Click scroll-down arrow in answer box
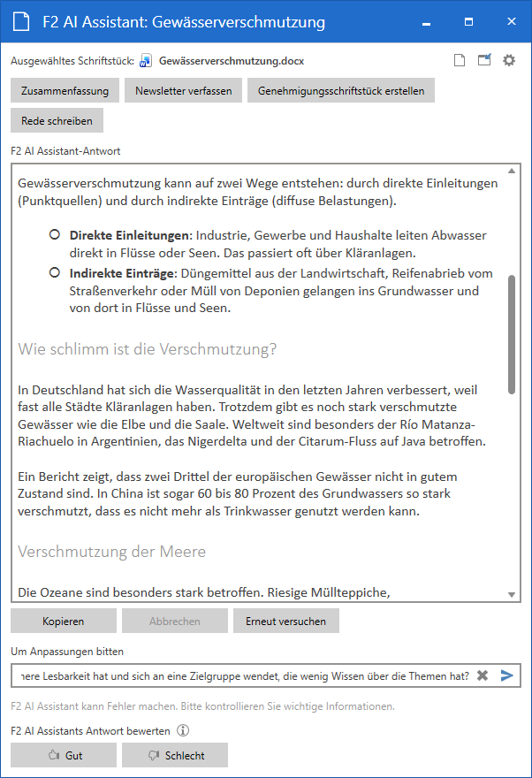 click(x=512, y=594)
